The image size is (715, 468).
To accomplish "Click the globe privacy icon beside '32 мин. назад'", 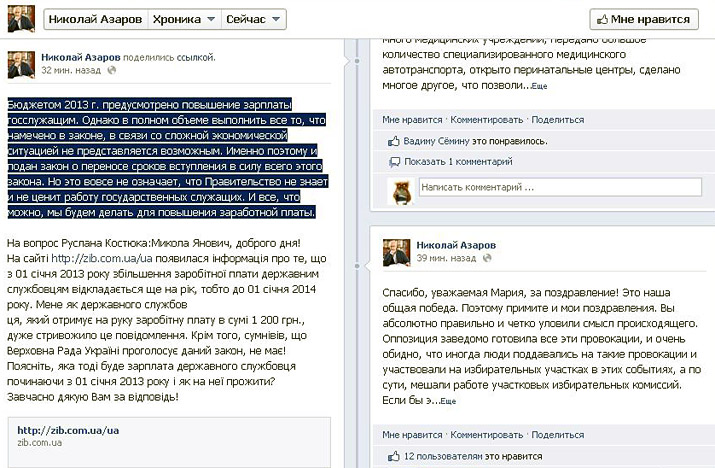I will [111, 72].
